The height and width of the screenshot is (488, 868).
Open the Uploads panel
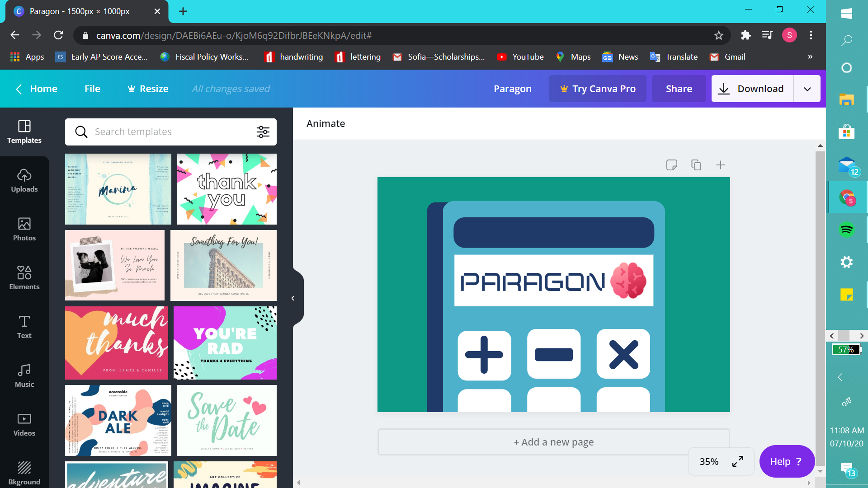tap(24, 181)
